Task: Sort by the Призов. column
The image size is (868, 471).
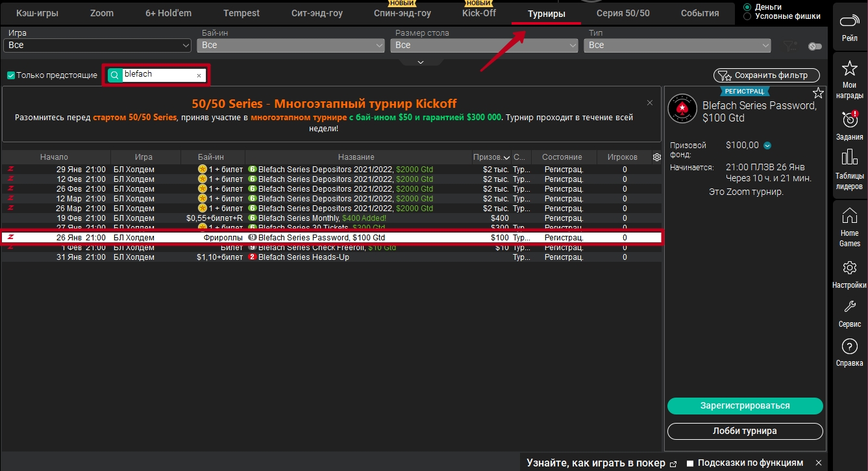Action: click(x=491, y=157)
